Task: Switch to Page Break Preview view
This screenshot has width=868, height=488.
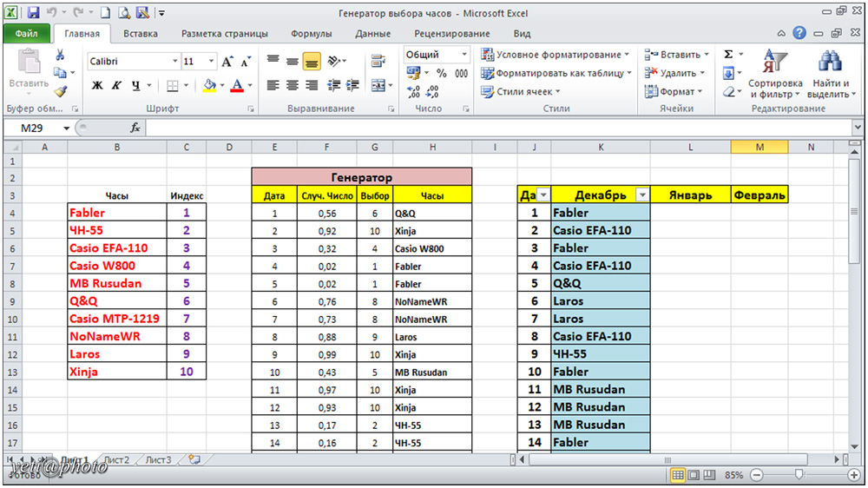Action: point(709,475)
